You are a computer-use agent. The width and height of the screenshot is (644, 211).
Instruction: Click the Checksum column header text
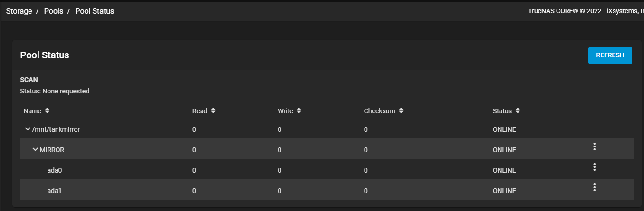(x=380, y=111)
